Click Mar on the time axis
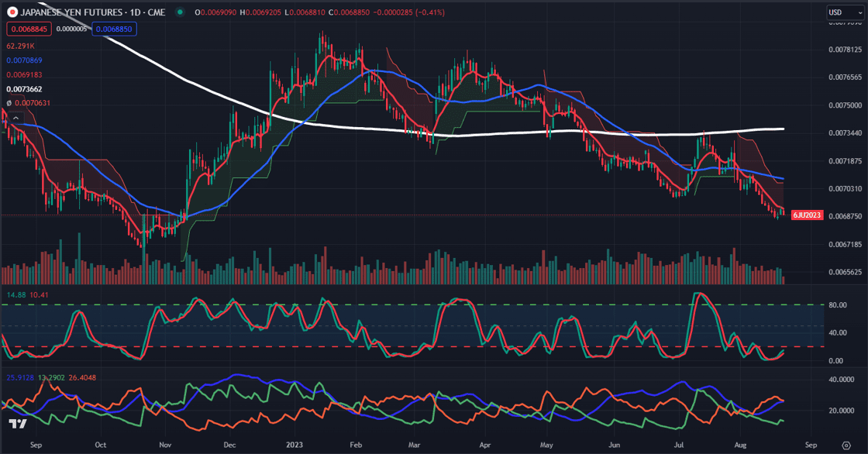This screenshot has width=868, height=454. [414, 445]
